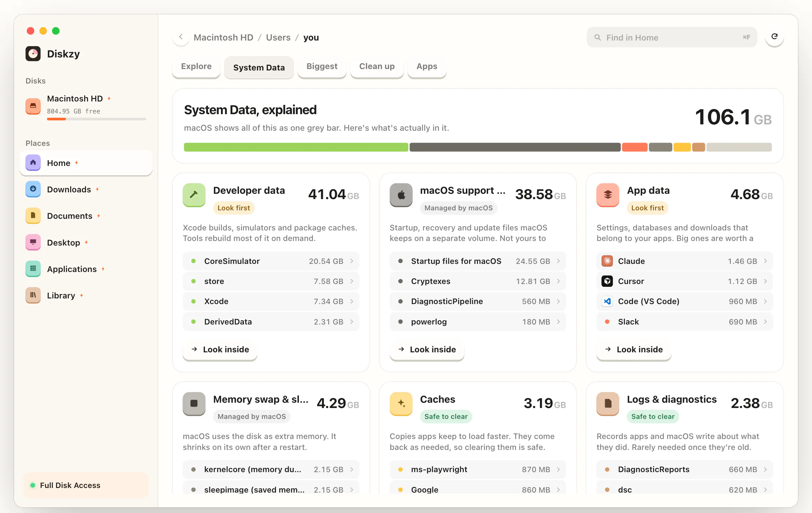Viewport: 812px width, 513px height.
Task: Click the orange-red segment of storage bar
Action: 635,147
